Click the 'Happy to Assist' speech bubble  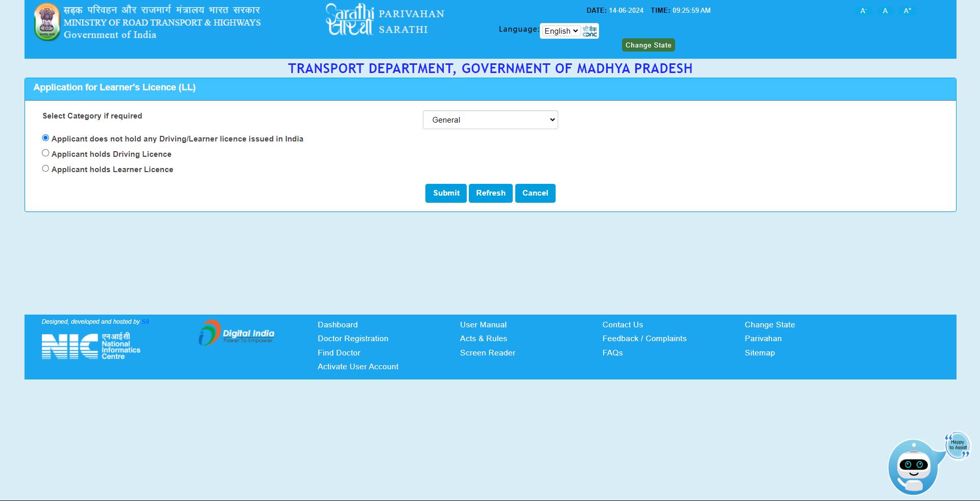coord(958,445)
